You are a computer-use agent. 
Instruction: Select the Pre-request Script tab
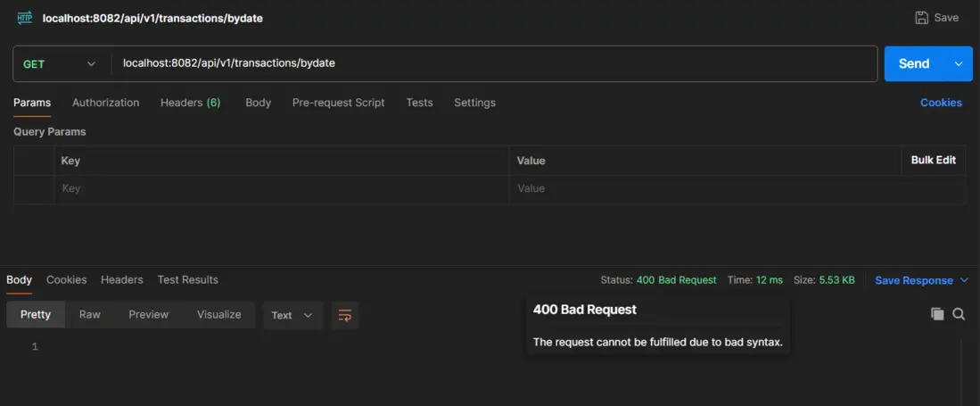(x=338, y=103)
